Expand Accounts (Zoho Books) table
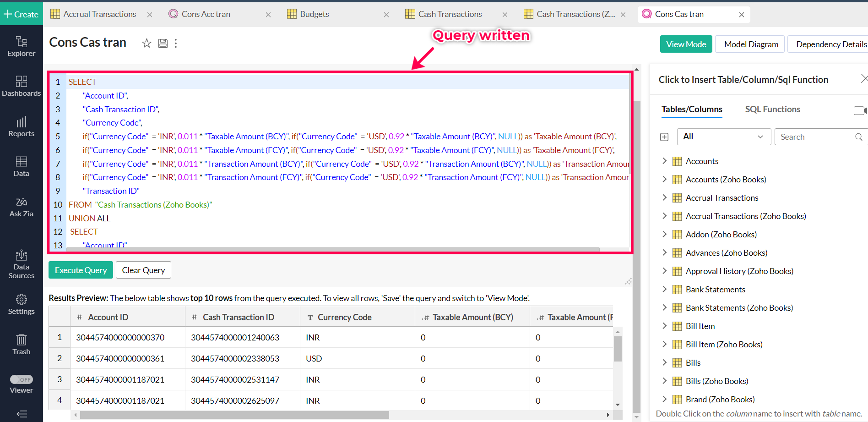Image resolution: width=868 pixels, height=422 pixels. point(664,179)
